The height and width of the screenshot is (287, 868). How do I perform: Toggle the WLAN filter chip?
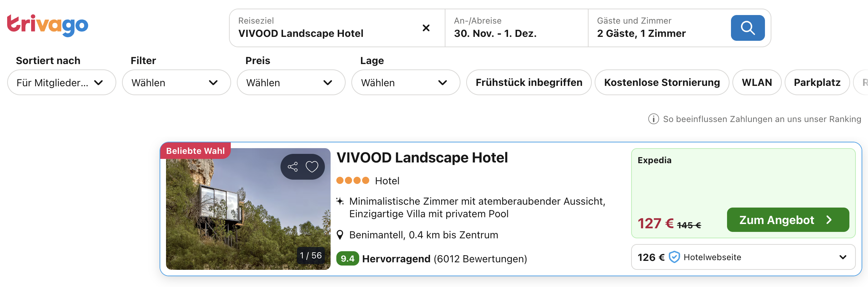click(756, 83)
